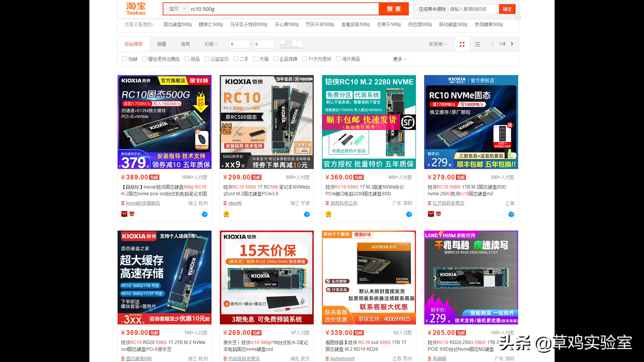The height and width of the screenshot is (362, 644).
Task: Click gold seller badge under 新帝科技公司
Action: (x=329, y=214)
